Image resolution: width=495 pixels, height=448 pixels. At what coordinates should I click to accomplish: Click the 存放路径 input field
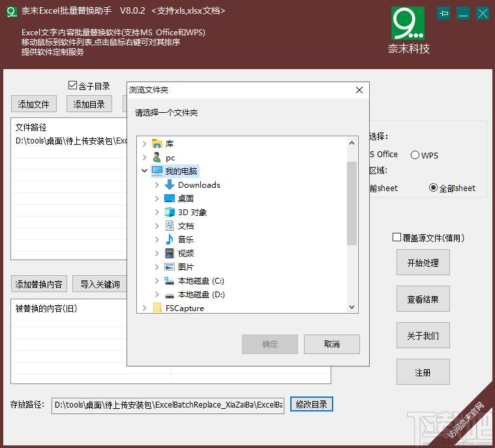tap(168, 405)
